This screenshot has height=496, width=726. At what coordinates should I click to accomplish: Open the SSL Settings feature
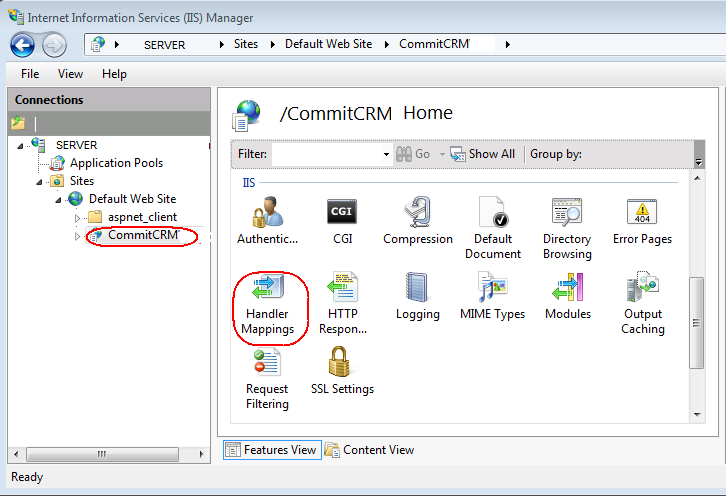pos(342,364)
